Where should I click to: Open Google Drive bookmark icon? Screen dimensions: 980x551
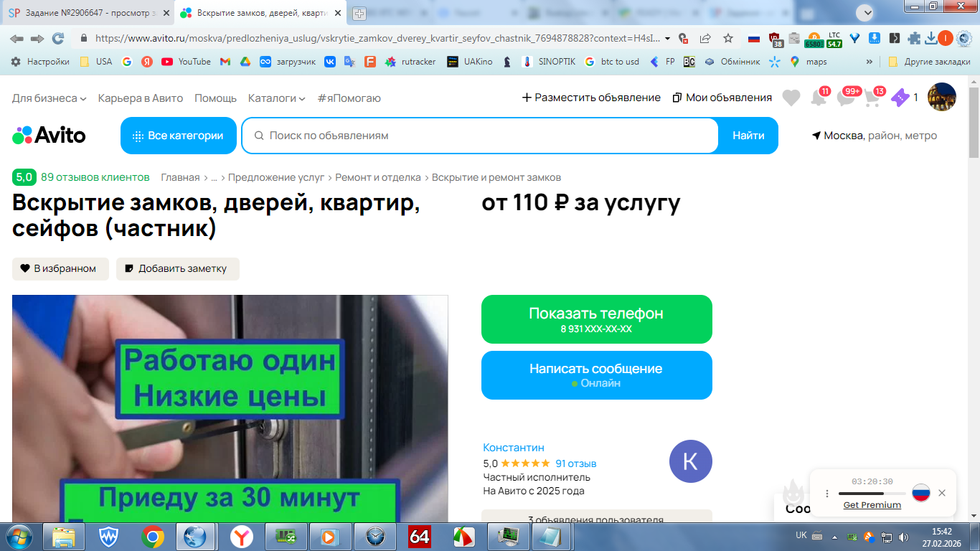pos(245,62)
